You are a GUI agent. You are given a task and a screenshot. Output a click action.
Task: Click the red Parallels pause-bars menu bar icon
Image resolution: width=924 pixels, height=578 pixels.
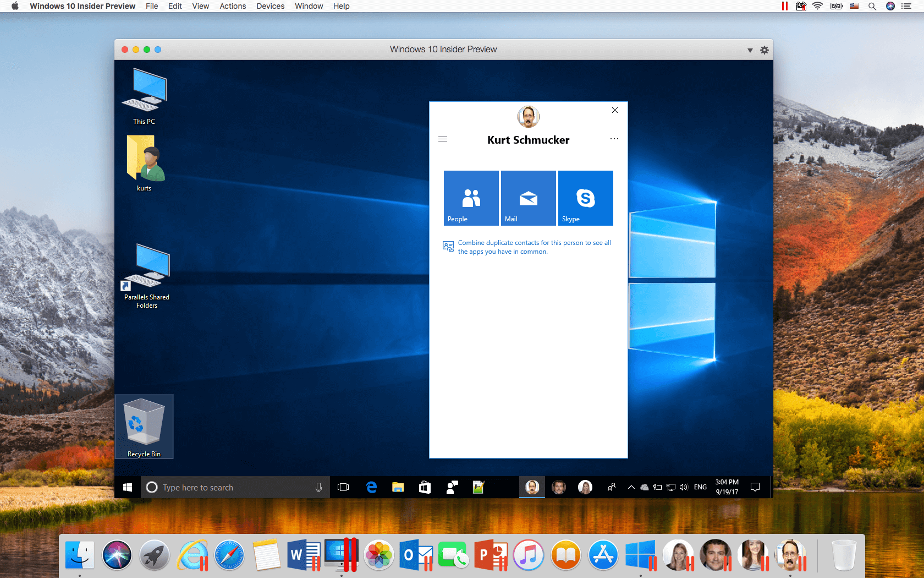(x=784, y=6)
